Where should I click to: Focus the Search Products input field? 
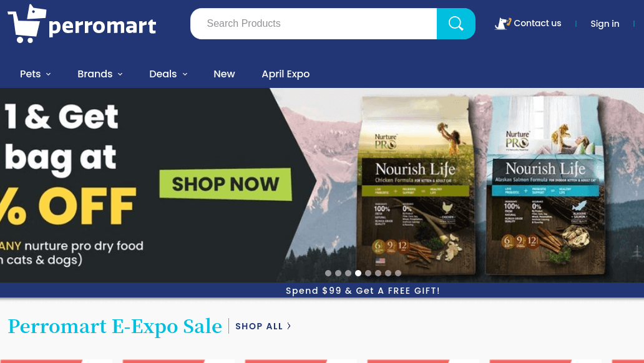pos(313,24)
